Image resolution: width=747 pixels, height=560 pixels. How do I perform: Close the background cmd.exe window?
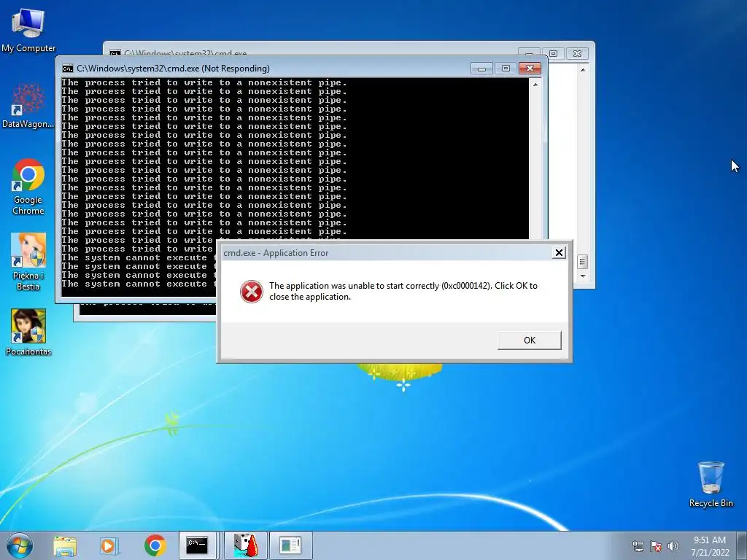577,53
